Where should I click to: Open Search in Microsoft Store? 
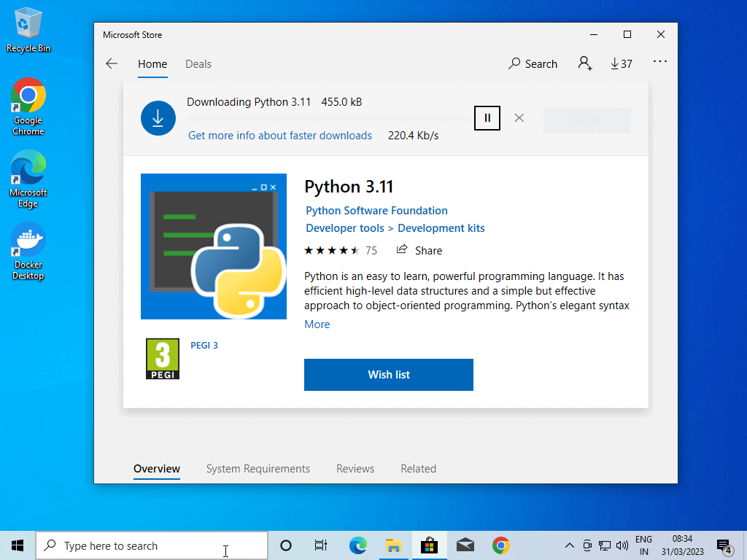[533, 64]
